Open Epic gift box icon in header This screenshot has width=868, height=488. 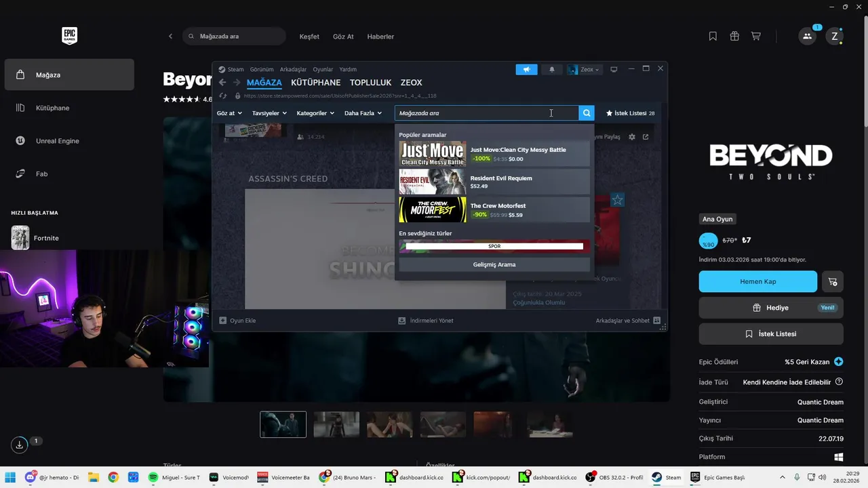click(x=734, y=37)
